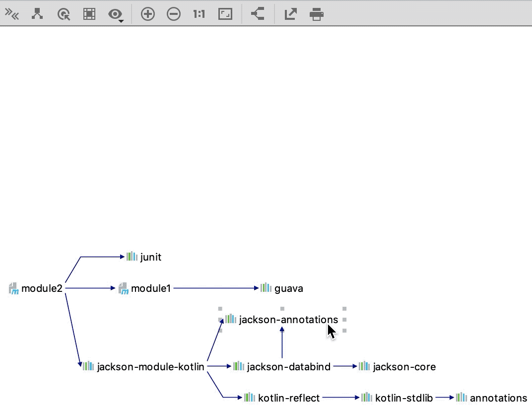Print the dependency diagram

pos(317,14)
